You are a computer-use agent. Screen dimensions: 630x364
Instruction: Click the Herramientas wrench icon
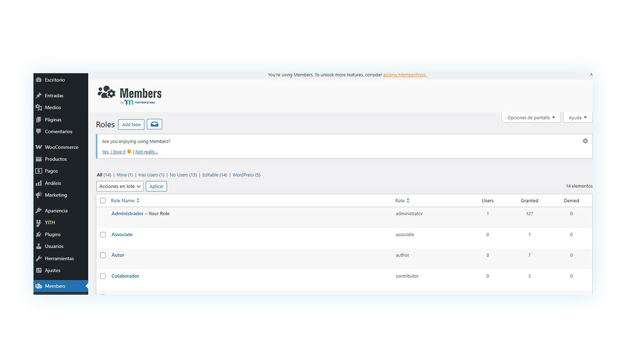39,258
